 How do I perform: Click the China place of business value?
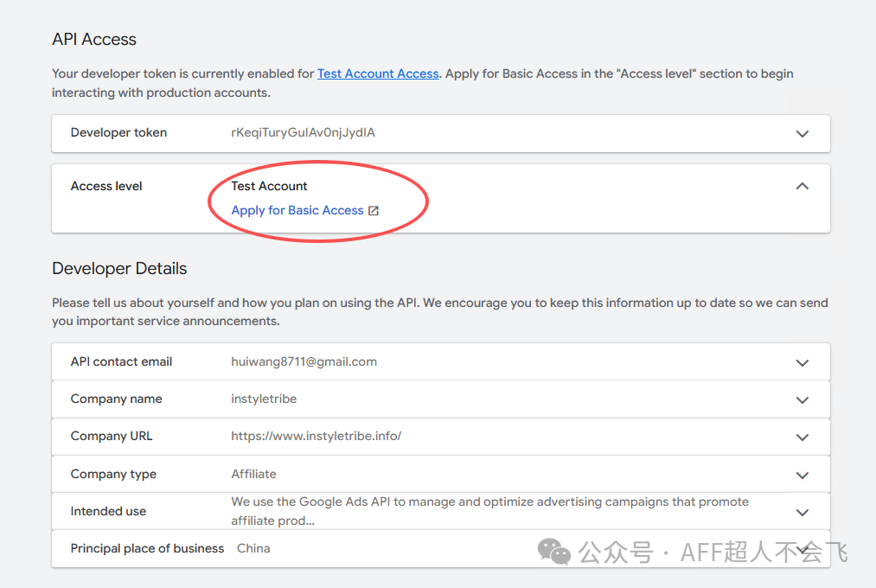point(253,548)
